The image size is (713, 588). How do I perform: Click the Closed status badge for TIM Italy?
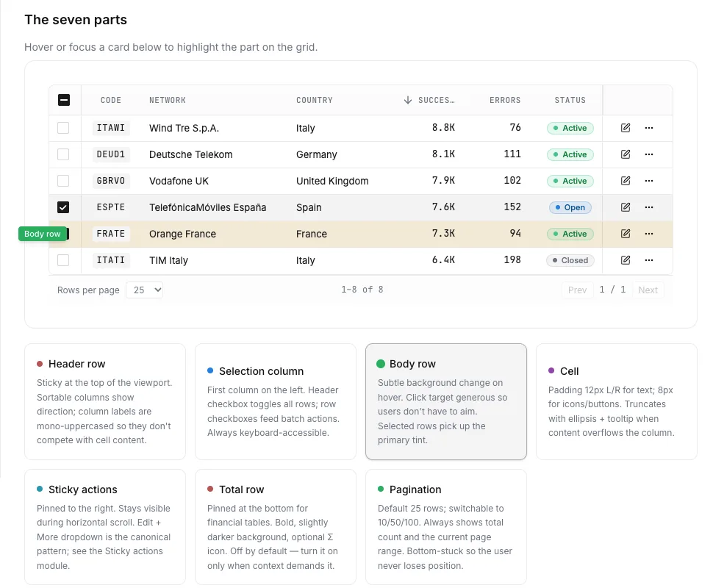570,260
